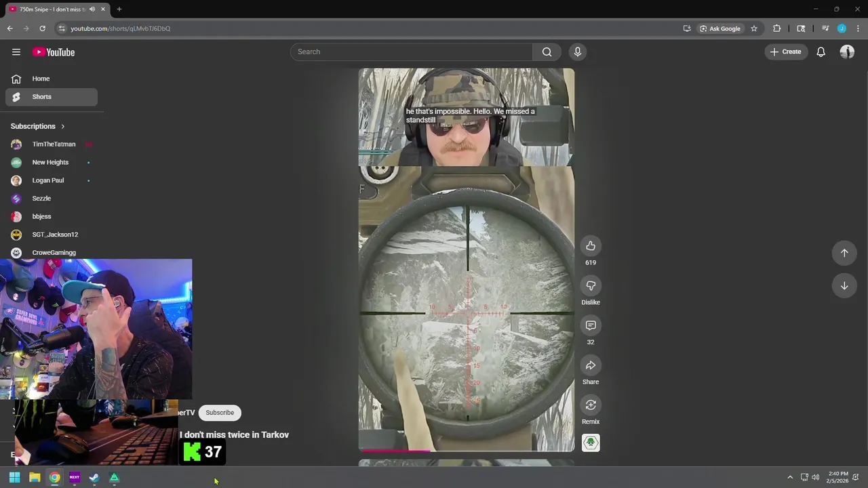Open Chrome profile J avatar

[842, 28]
